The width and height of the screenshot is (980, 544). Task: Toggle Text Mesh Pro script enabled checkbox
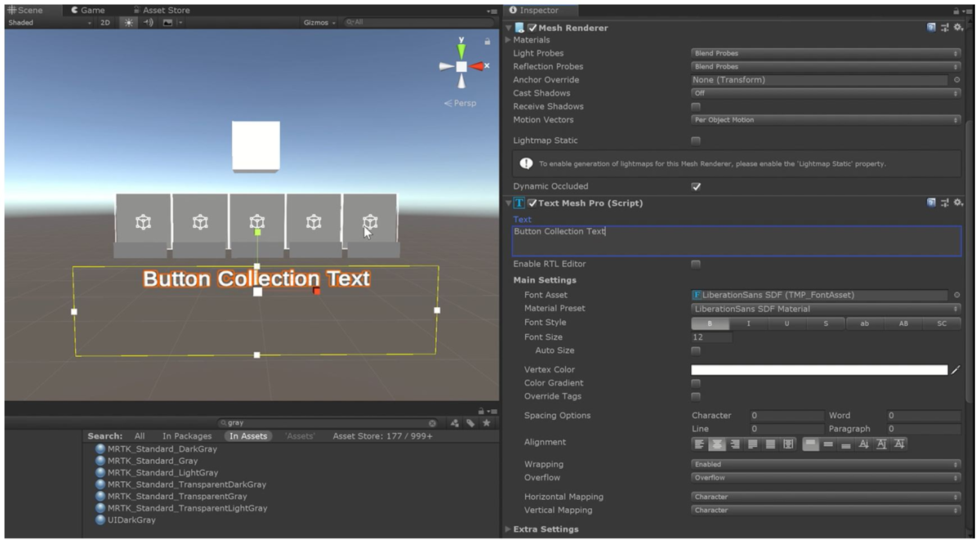(x=532, y=203)
